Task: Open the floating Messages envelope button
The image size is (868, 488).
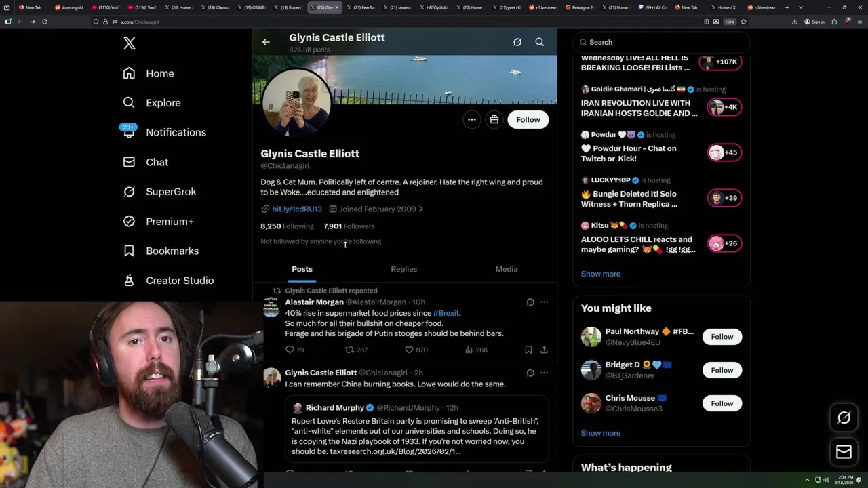Action: click(844, 452)
